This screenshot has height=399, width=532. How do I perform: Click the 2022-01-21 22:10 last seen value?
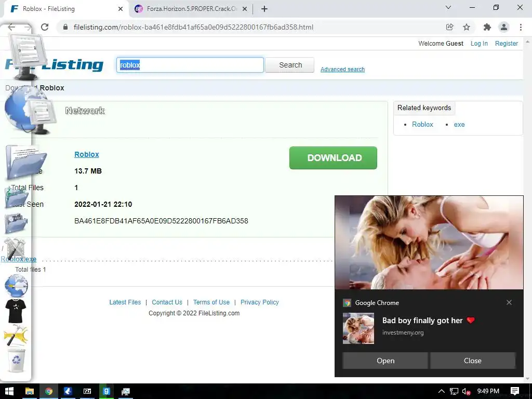click(x=103, y=204)
